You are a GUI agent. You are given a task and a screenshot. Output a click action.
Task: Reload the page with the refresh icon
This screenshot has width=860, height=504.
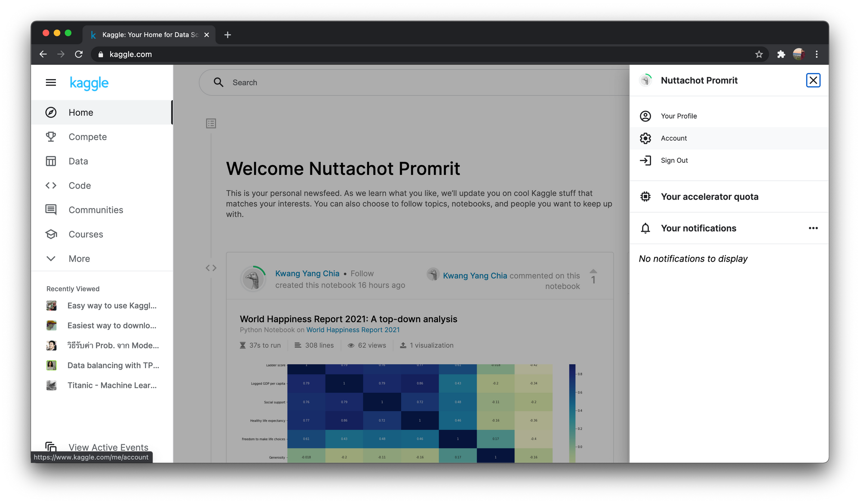click(79, 54)
